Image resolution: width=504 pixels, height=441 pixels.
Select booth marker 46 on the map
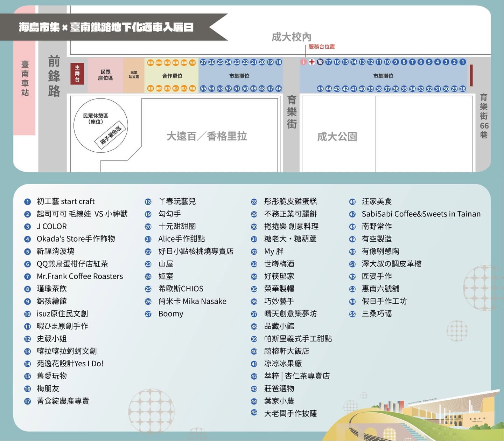click(x=279, y=89)
